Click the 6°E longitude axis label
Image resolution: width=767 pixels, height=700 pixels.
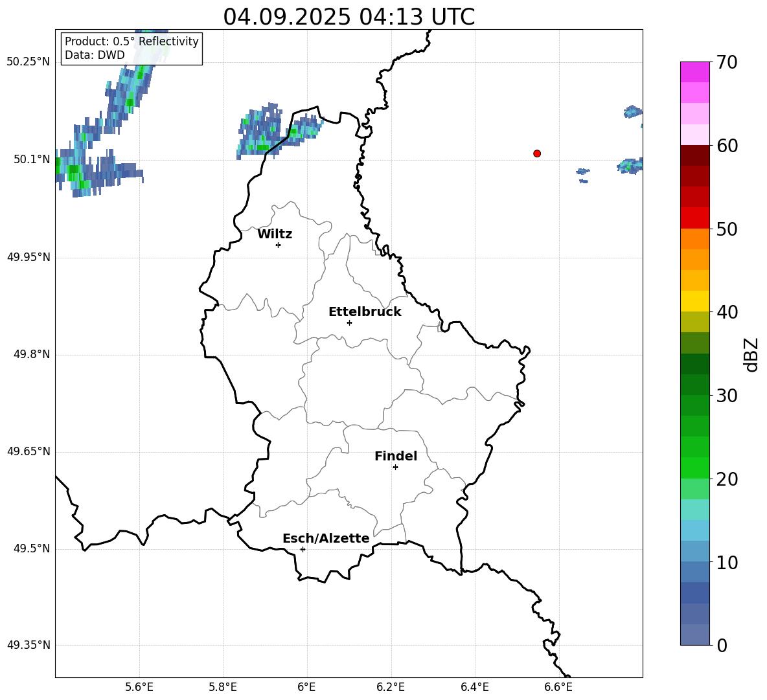point(306,688)
